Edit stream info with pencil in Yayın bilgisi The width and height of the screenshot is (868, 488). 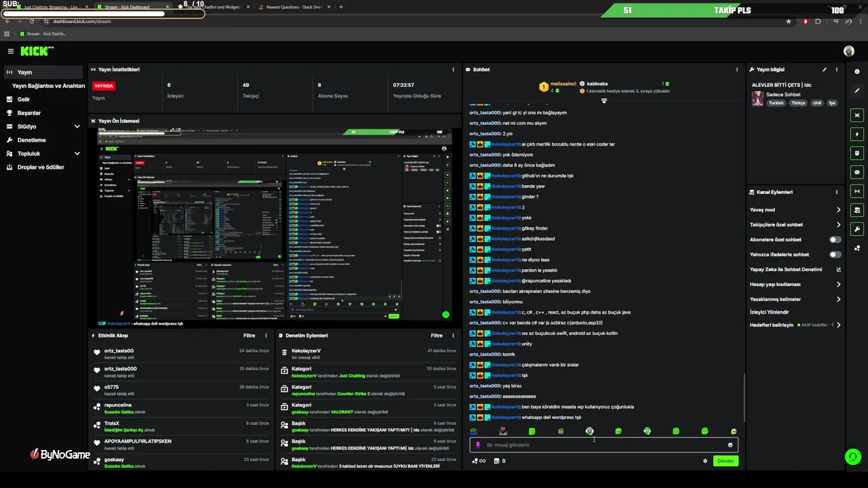[825, 69]
